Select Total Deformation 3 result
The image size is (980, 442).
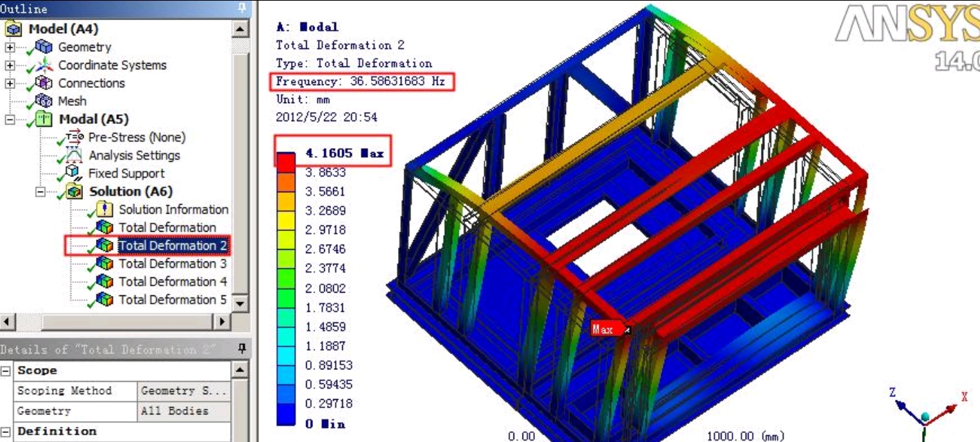[x=173, y=263]
